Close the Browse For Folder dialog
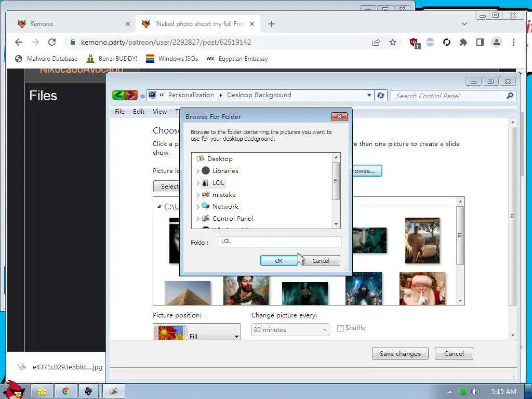Viewport: 532px width, 399px height. [x=339, y=117]
